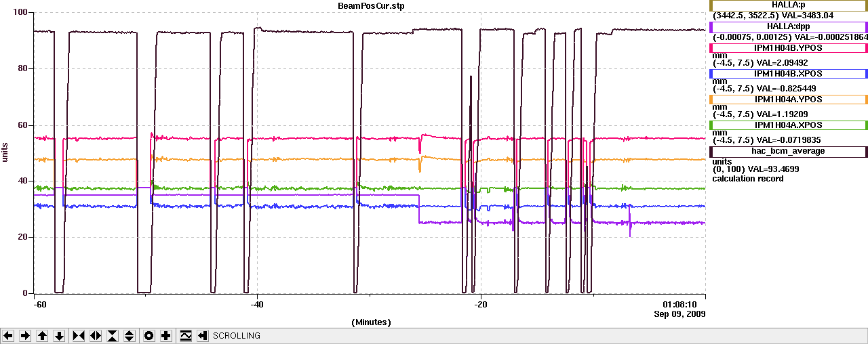This screenshot has height=344, width=868.
Task: Click the arrow-to-bar scroll mode icon
Action: (202, 336)
